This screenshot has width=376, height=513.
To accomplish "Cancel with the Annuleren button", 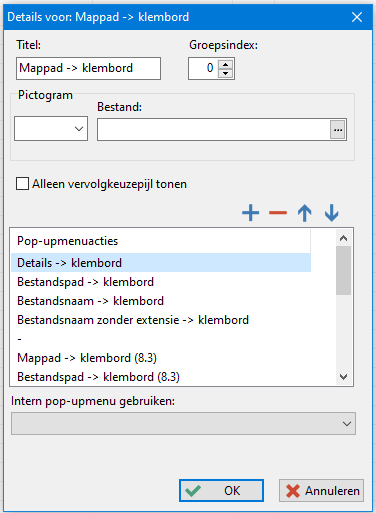I will [321, 490].
